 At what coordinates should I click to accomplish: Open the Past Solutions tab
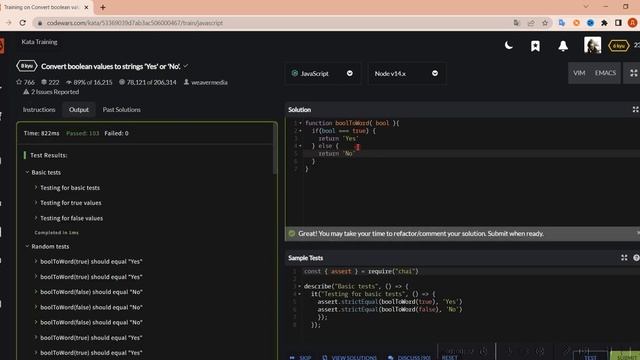click(122, 109)
